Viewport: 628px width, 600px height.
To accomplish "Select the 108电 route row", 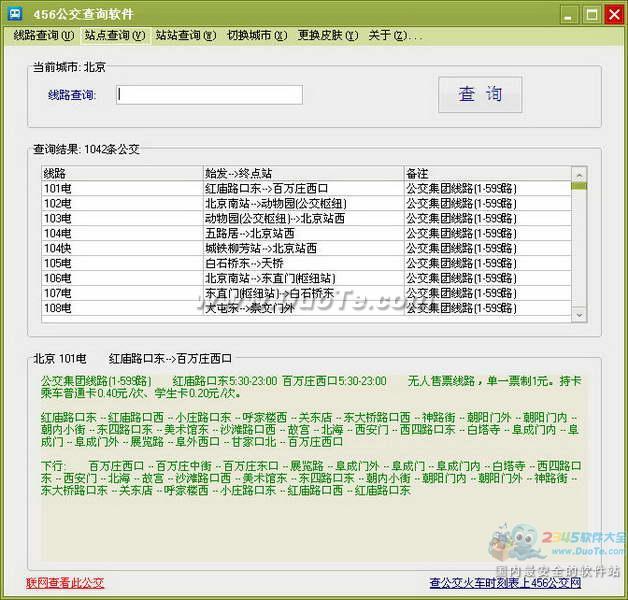I will [306, 308].
